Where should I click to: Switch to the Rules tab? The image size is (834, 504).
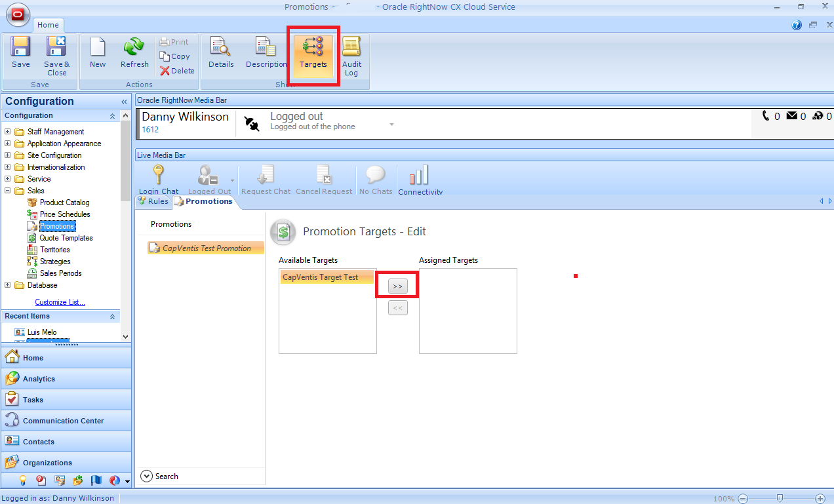point(153,201)
